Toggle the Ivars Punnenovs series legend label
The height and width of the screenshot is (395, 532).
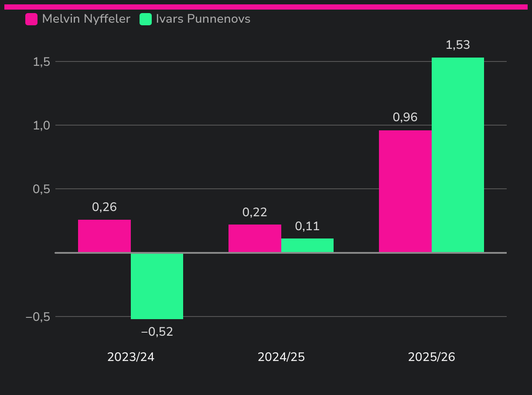(203, 19)
